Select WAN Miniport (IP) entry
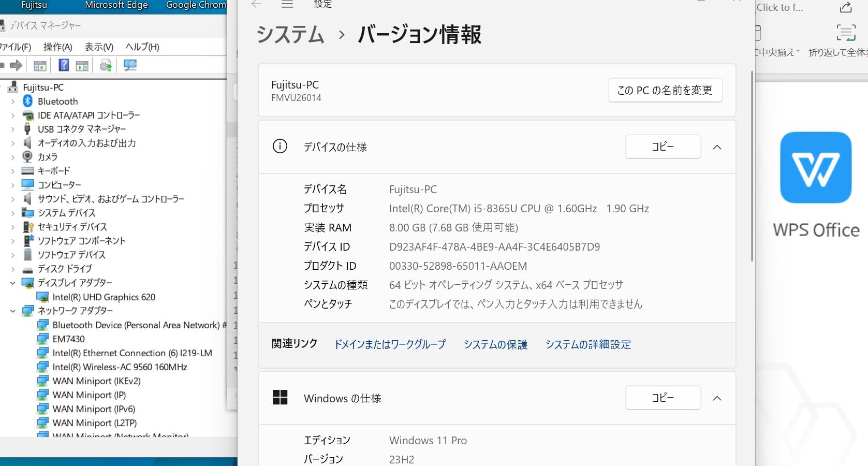This screenshot has width=868, height=466. point(89,395)
